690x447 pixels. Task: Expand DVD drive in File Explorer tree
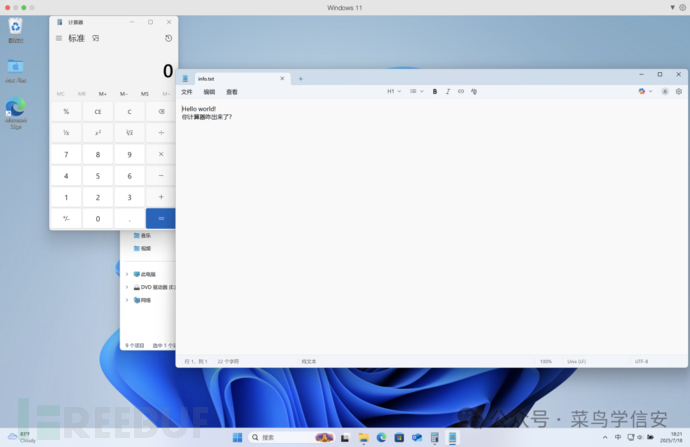(127, 287)
